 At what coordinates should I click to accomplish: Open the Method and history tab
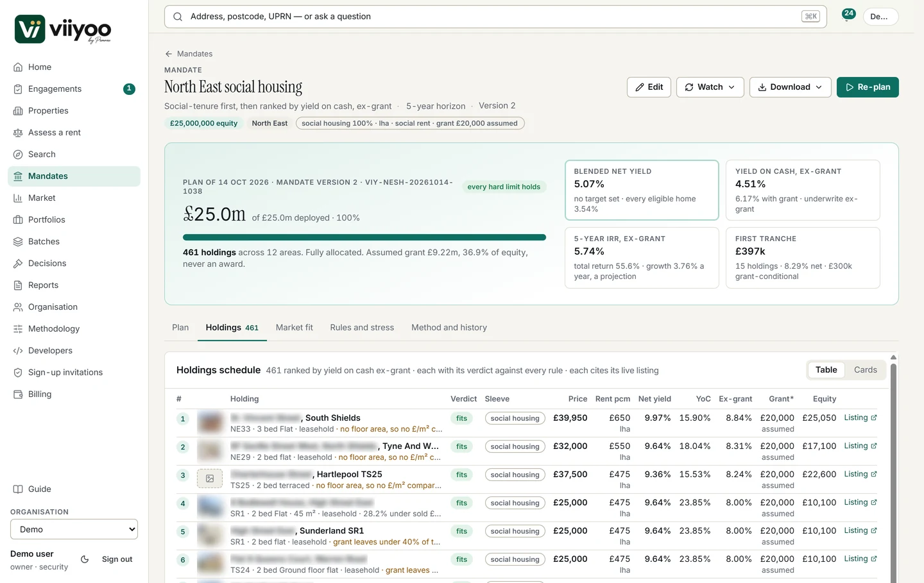click(x=449, y=328)
